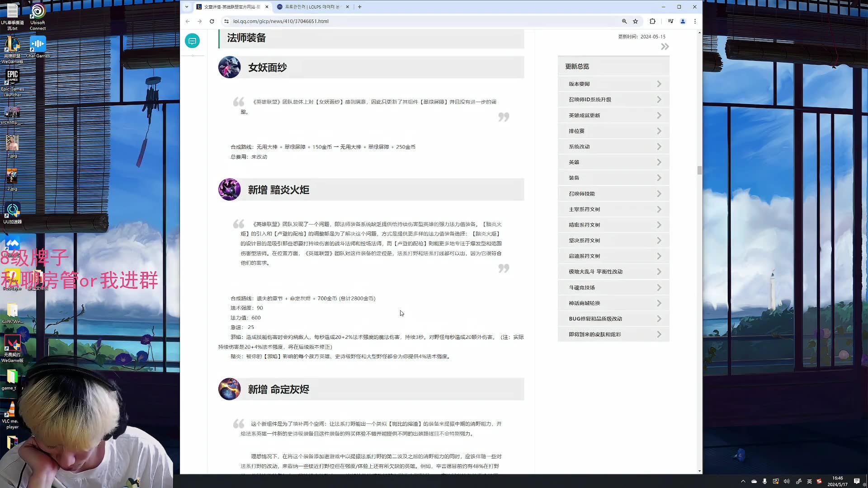Close the lol.qq.com article tab
868x488 pixels.
[x=267, y=7]
